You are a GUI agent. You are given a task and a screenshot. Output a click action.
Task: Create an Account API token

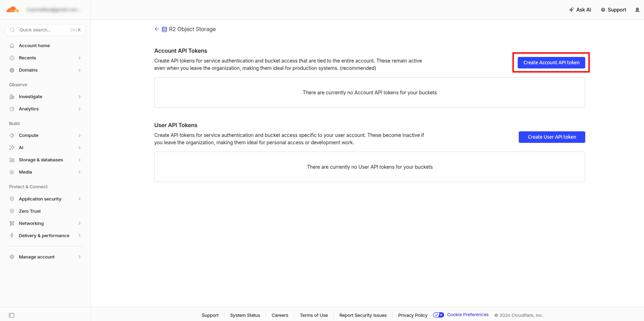click(x=551, y=63)
